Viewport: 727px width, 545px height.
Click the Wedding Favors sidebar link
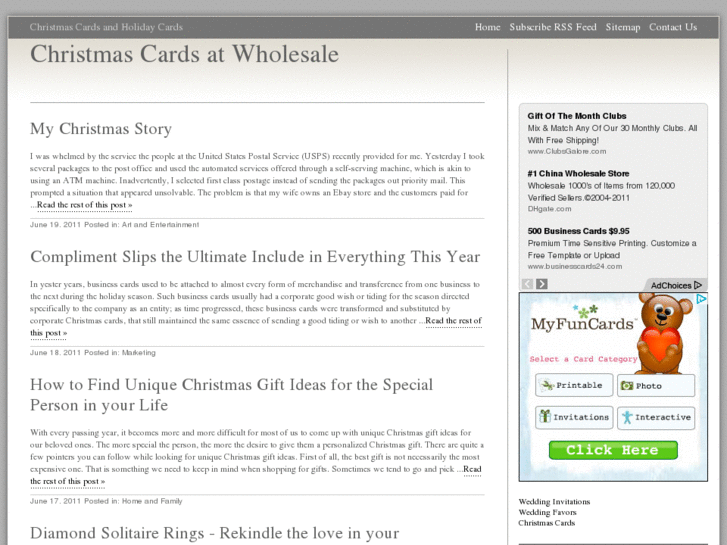click(547, 513)
